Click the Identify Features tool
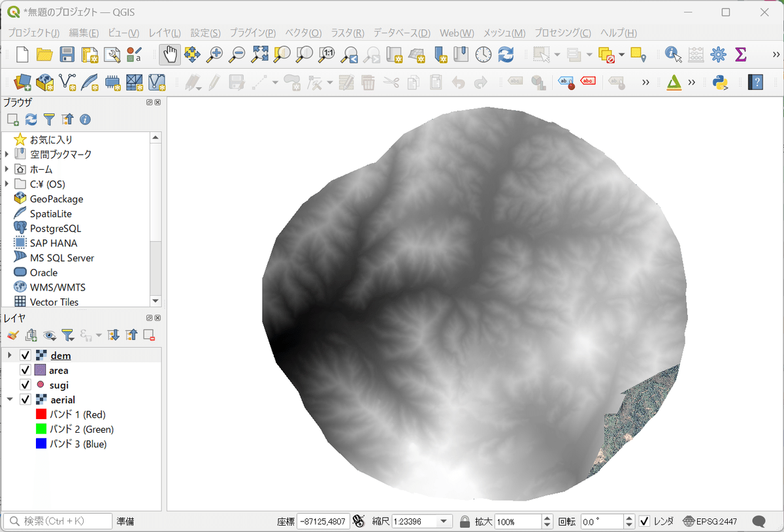 pyautogui.click(x=673, y=55)
